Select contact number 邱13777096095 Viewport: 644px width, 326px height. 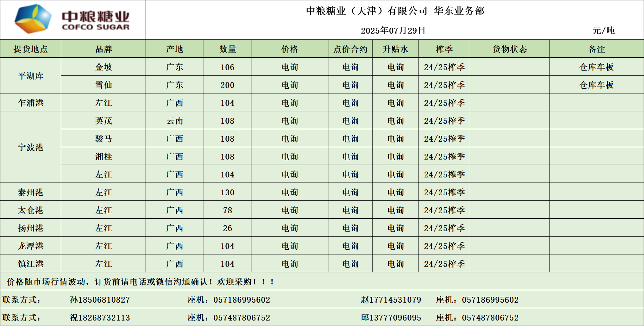coord(391,317)
